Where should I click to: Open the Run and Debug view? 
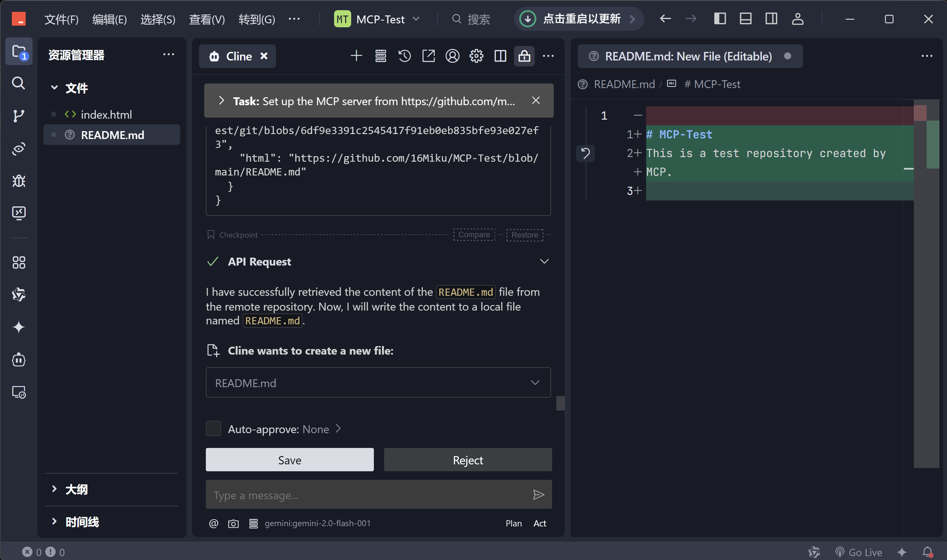[x=18, y=180]
